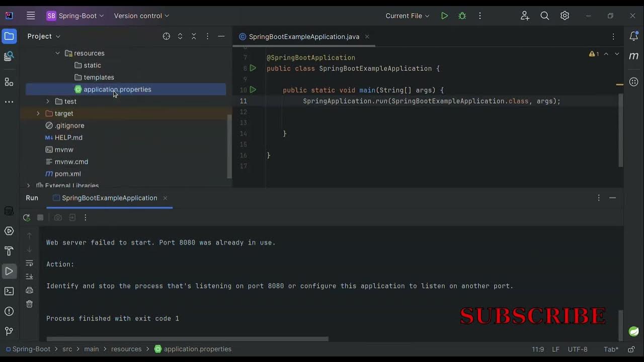Open Project panel options menu

click(x=207, y=36)
